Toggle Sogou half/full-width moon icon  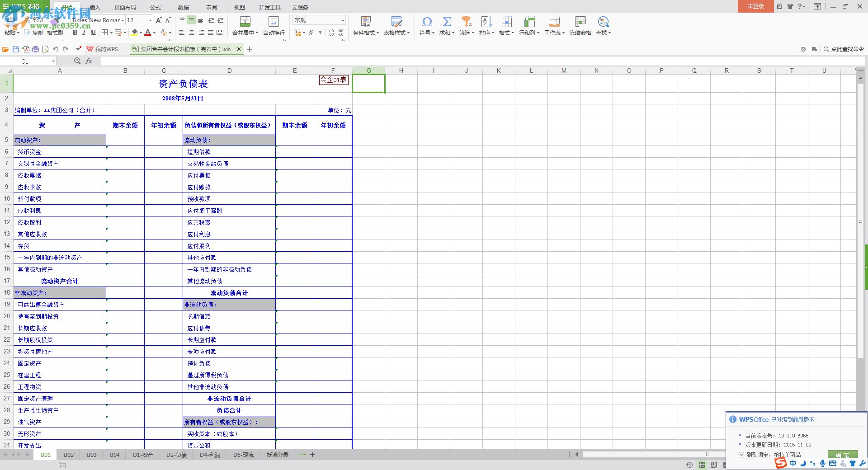(803, 463)
